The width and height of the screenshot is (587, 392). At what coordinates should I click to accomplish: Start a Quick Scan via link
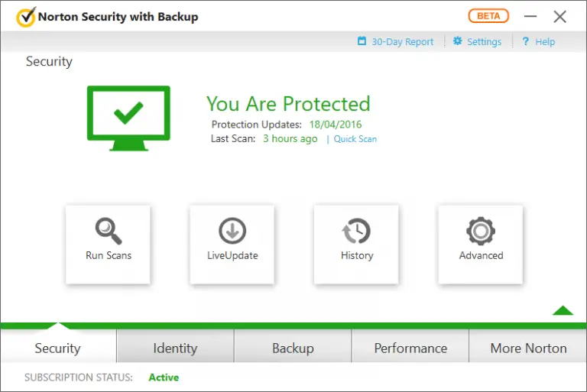[x=355, y=139]
